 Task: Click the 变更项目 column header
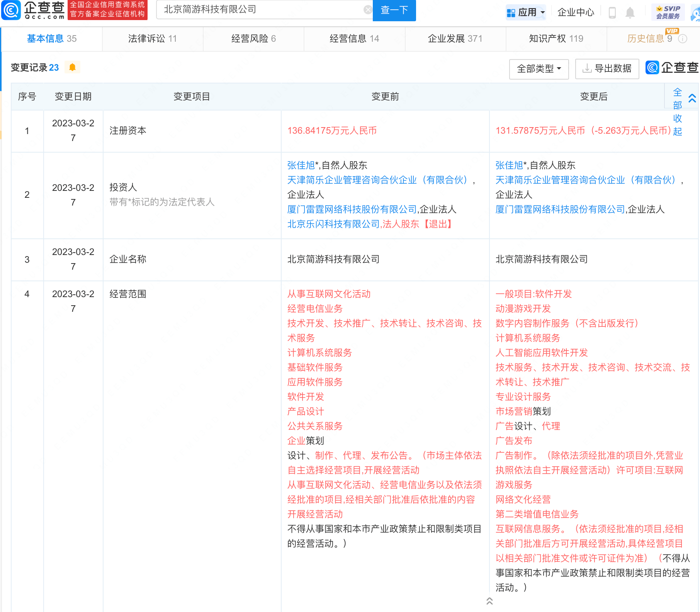click(x=192, y=97)
